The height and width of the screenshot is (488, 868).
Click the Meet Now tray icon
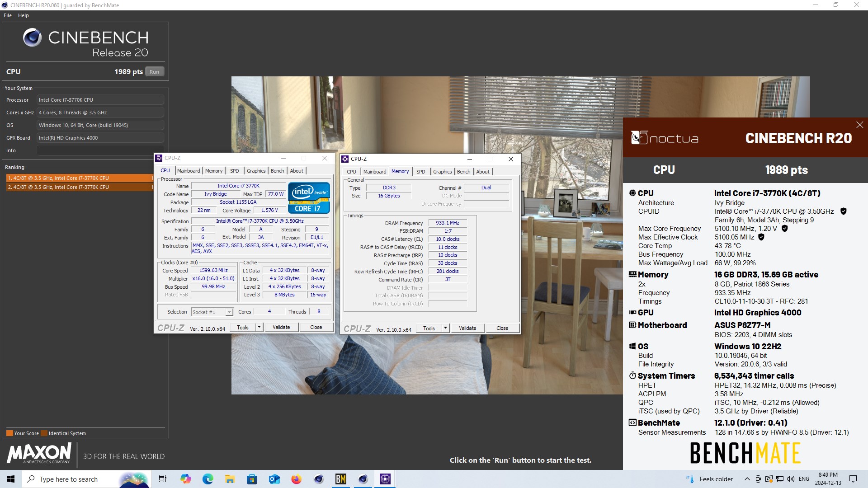click(758, 479)
